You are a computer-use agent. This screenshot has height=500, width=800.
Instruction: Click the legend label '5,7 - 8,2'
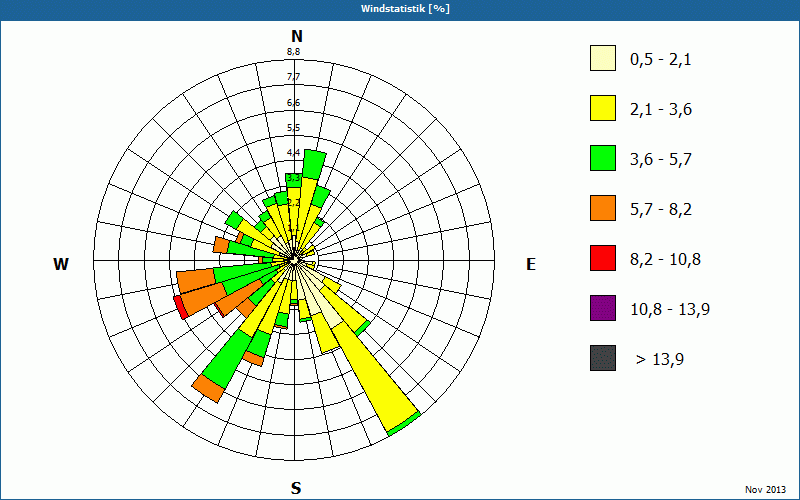coord(661,210)
